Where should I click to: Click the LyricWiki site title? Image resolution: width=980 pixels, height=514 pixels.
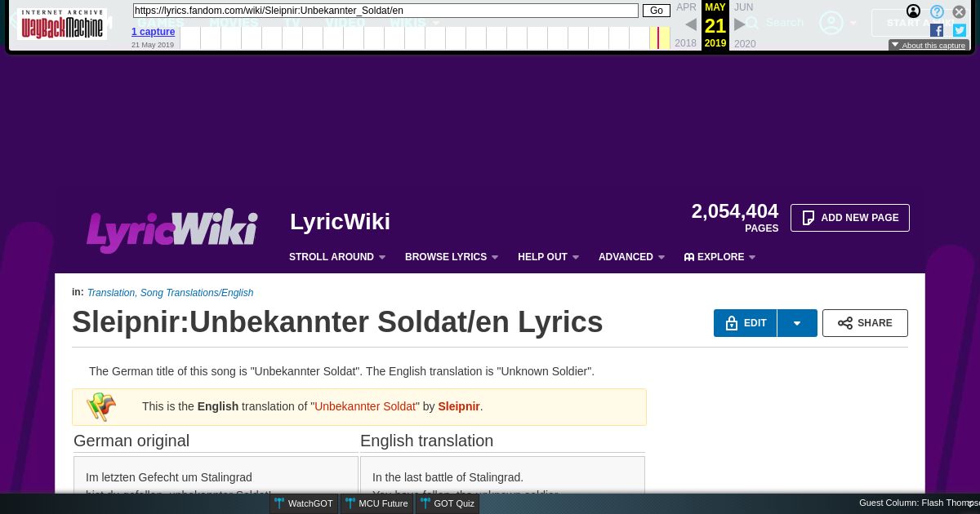pyautogui.click(x=340, y=222)
